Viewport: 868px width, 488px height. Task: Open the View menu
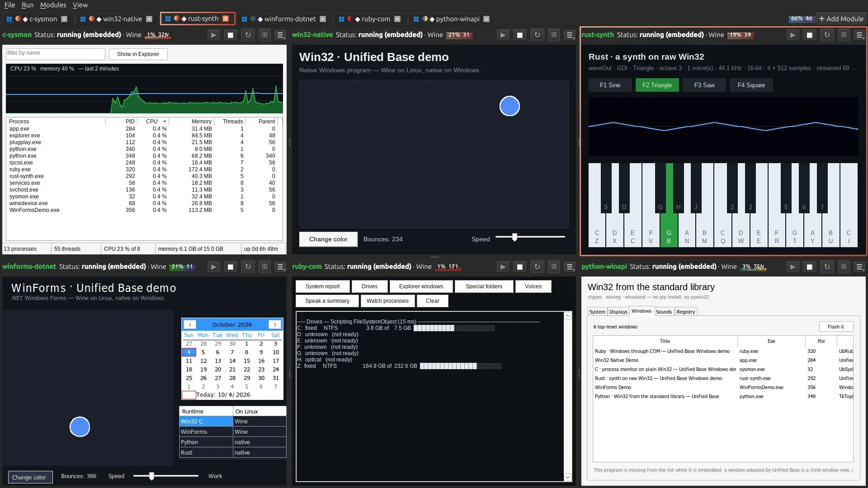(x=80, y=5)
